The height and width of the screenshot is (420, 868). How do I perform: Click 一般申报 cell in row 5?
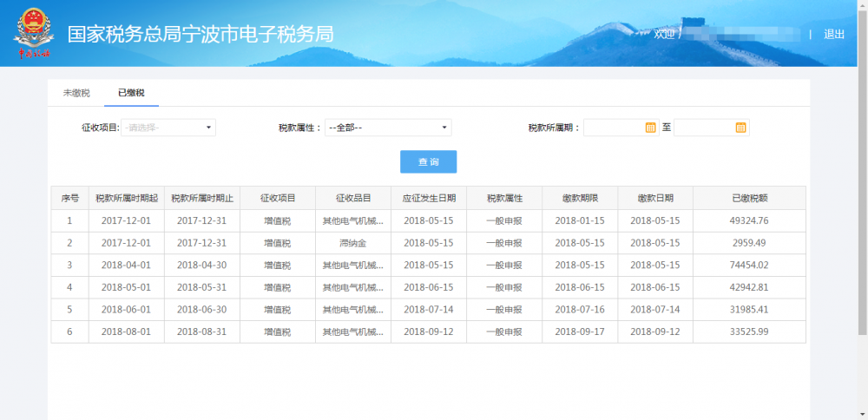(x=504, y=309)
